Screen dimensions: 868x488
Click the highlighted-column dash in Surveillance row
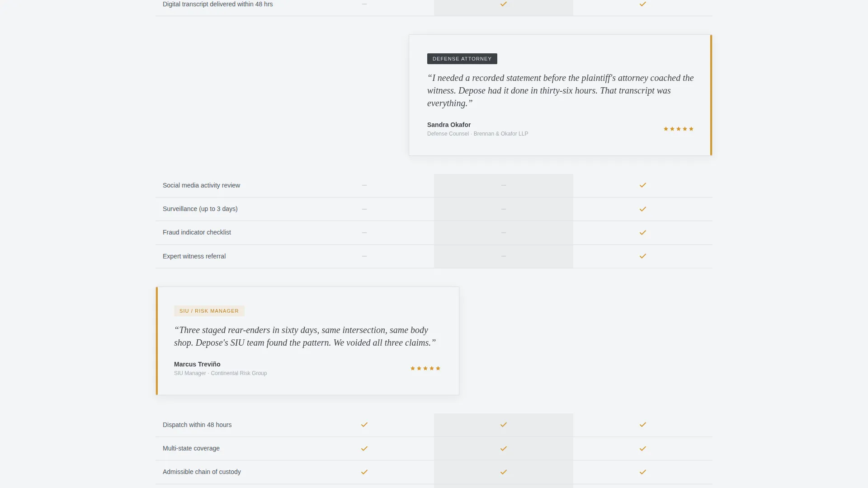(503, 209)
